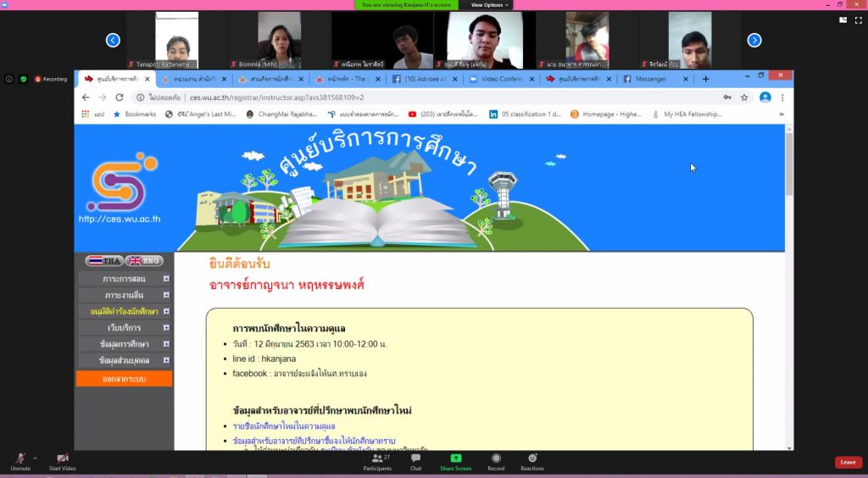Click the red Leave button
868x478 pixels.
[848, 462]
